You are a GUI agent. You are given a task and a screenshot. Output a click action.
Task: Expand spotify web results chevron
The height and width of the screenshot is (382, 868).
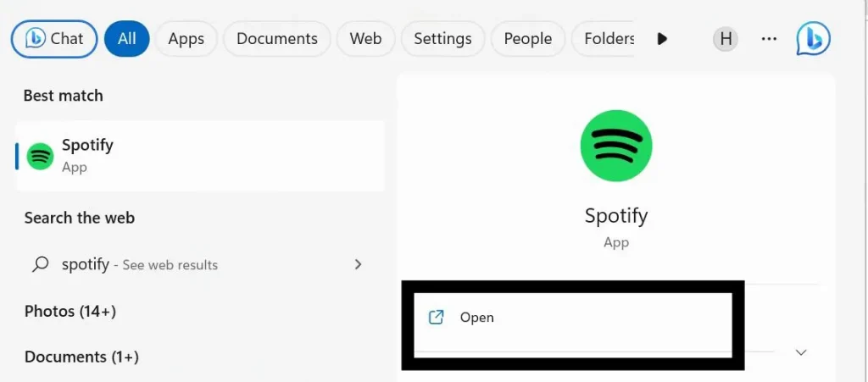[359, 264]
